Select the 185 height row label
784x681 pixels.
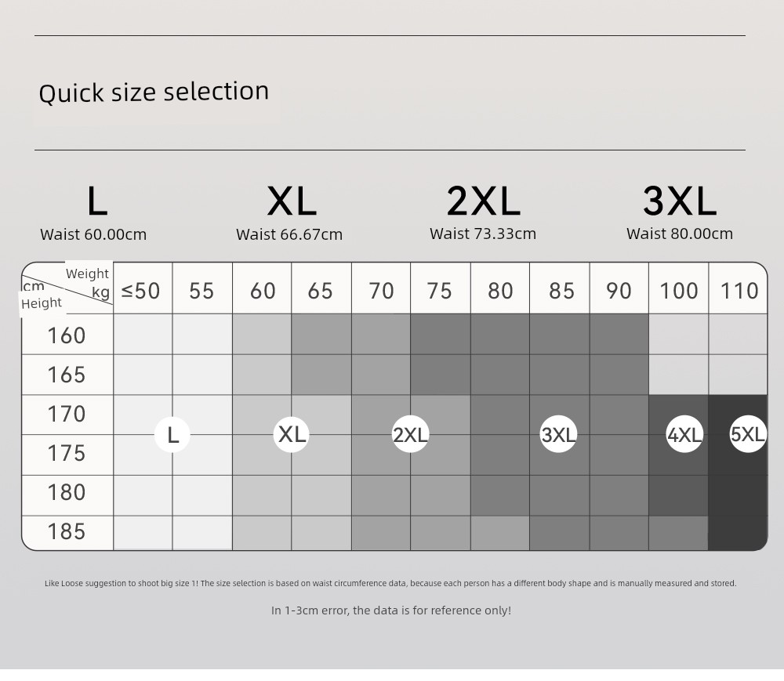67,532
